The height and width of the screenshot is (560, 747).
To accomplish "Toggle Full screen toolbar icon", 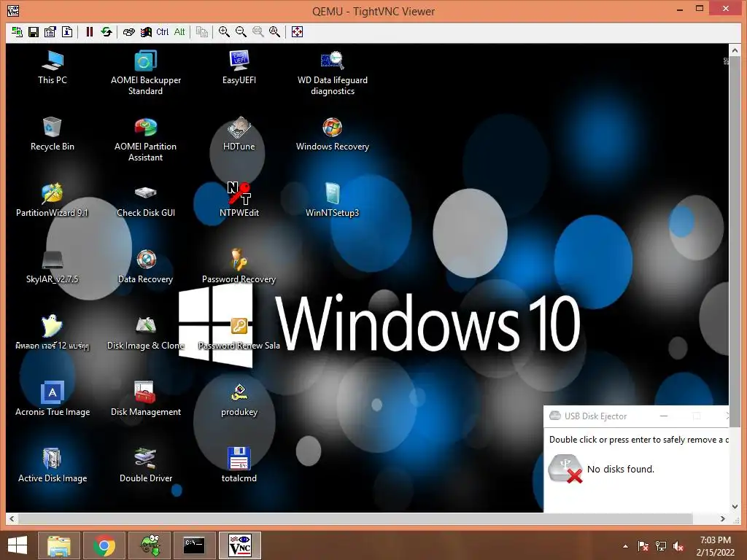I will pyautogui.click(x=298, y=32).
